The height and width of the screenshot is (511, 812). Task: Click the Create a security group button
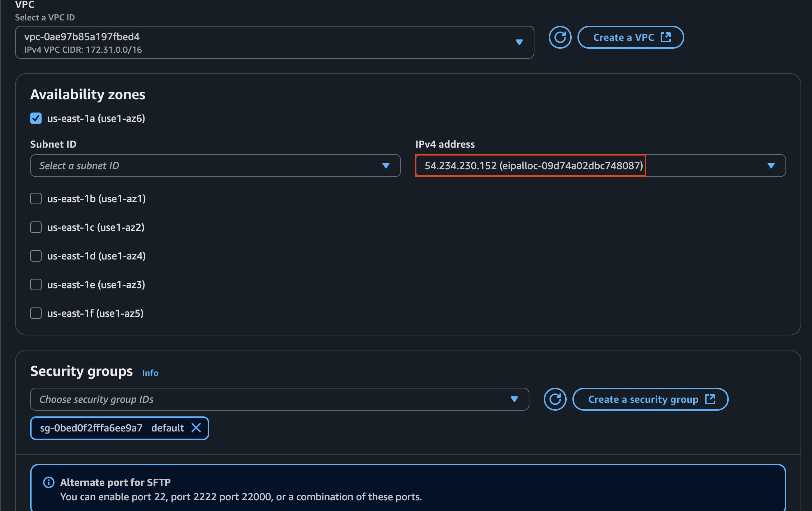(x=650, y=399)
